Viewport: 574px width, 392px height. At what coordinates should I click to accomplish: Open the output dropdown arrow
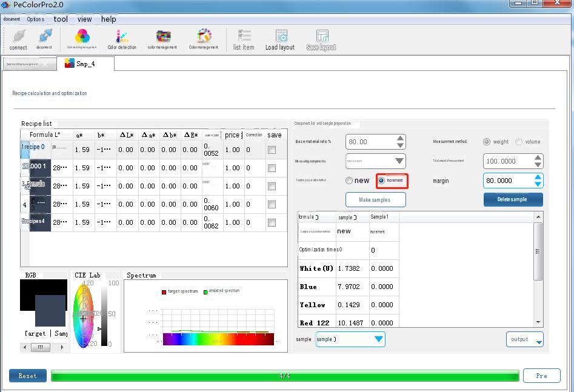[x=539, y=342]
